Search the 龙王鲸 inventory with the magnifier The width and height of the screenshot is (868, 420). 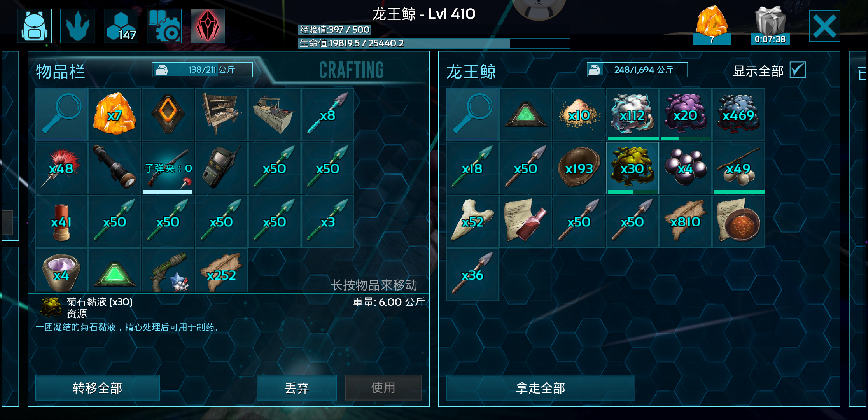pos(472,114)
